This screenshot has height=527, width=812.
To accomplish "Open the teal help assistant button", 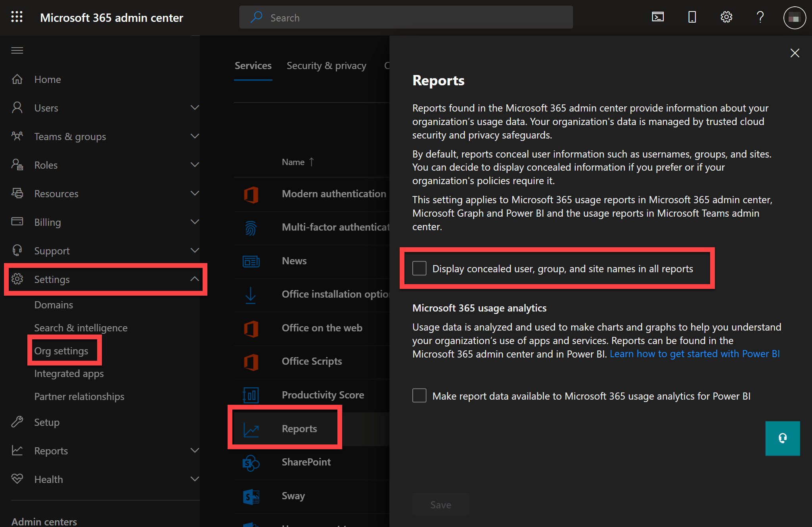I will click(782, 439).
